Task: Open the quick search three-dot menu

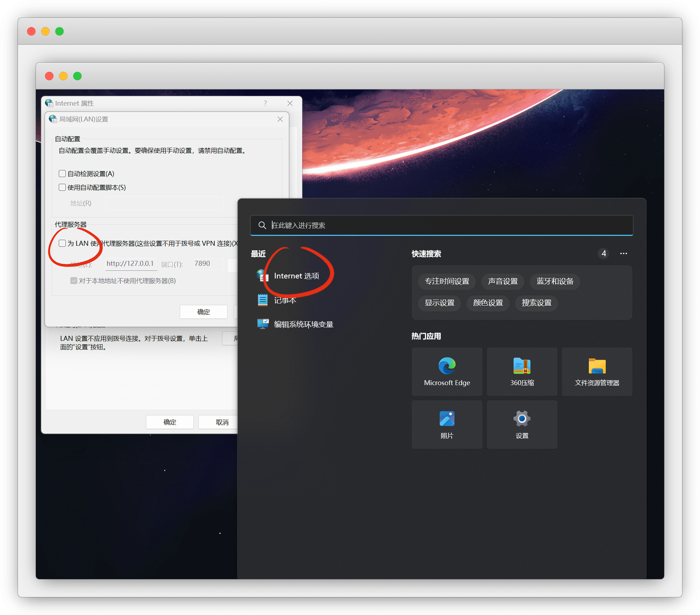Action: click(x=623, y=253)
